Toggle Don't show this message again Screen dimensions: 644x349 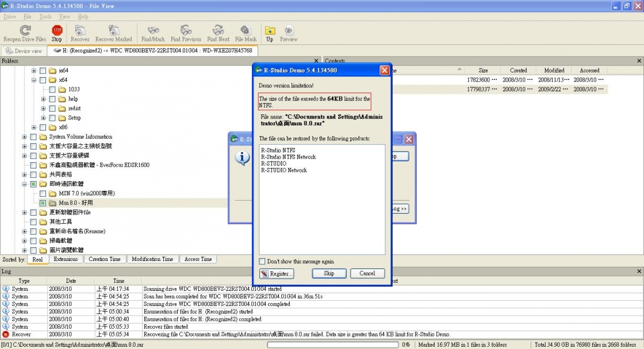(262, 261)
